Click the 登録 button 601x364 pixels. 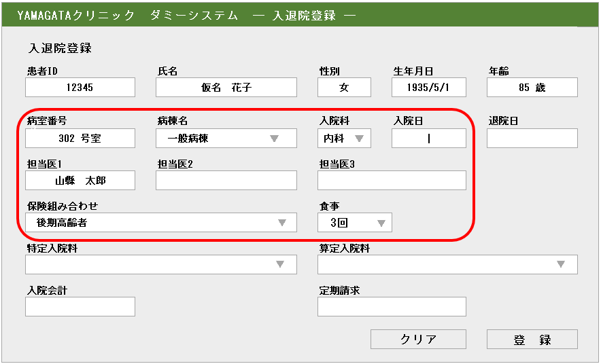[532, 340]
